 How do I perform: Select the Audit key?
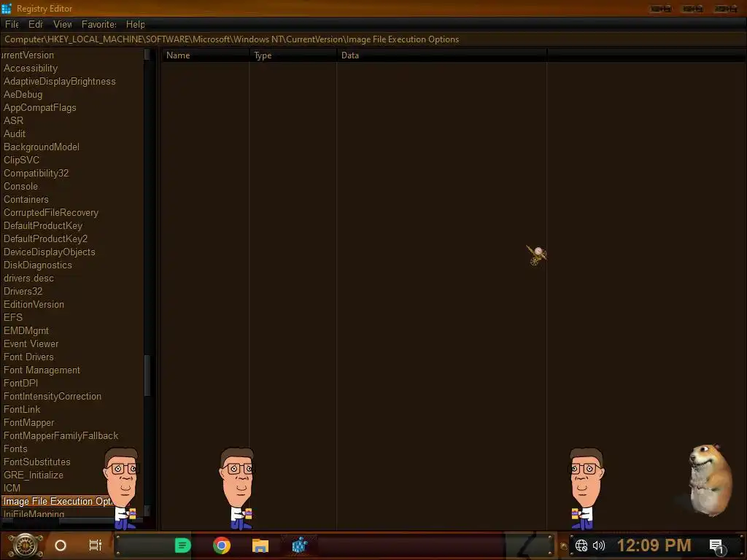[15, 134]
